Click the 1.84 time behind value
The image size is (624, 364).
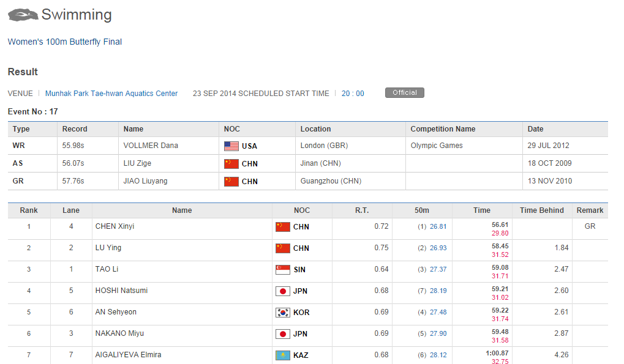point(562,248)
